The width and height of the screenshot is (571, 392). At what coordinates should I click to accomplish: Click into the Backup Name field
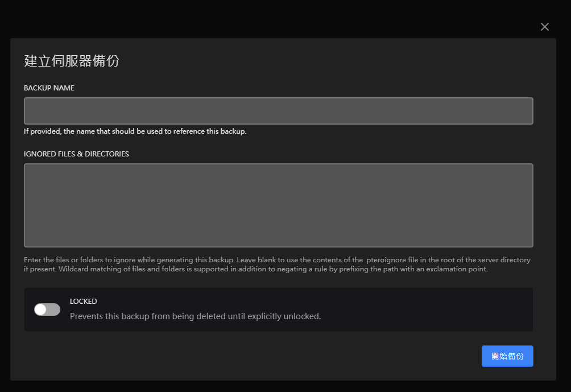click(278, 111)
